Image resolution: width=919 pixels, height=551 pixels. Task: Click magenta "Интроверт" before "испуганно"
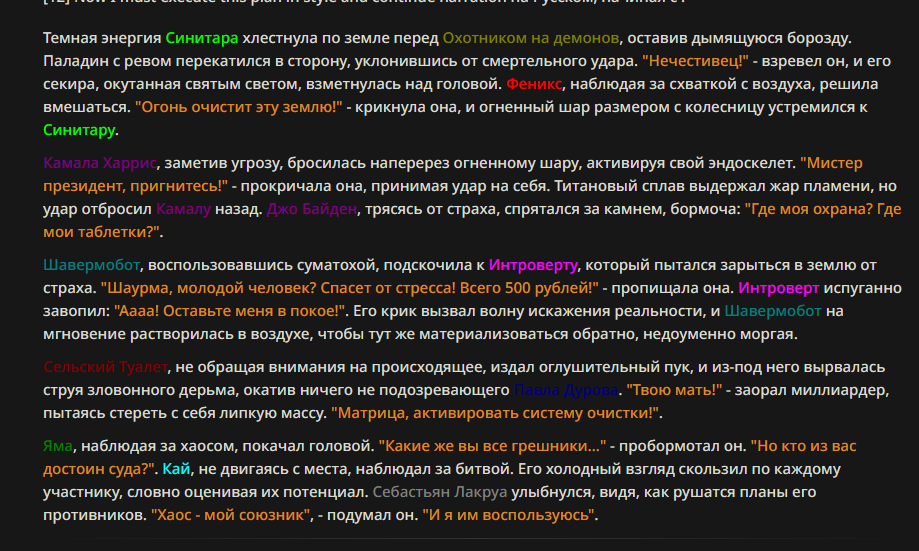(x=778, y=288)
